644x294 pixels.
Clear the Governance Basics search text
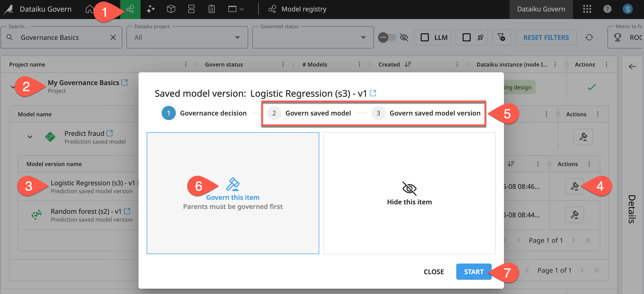[113, 38]
